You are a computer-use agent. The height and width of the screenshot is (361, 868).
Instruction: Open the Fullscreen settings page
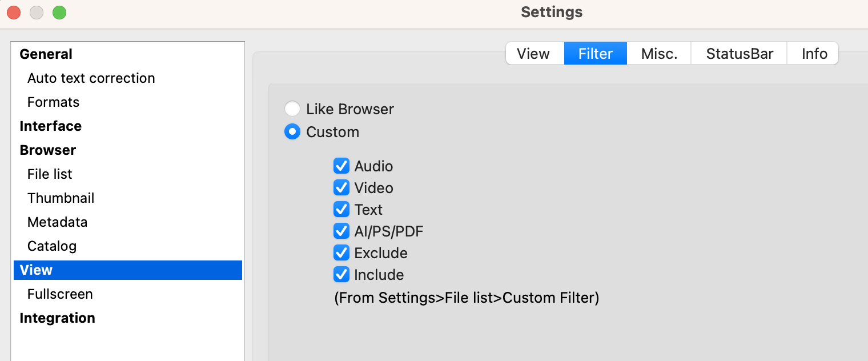tap(60, 294)
